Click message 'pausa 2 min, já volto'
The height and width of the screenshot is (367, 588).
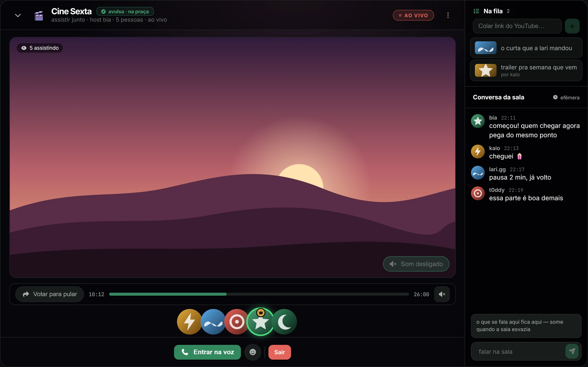tap(520, 177)
